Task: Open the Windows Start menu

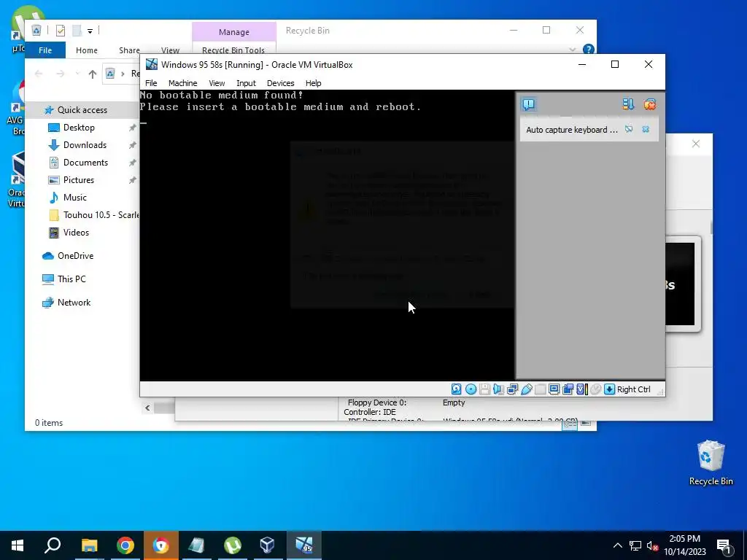Action: 18,545
